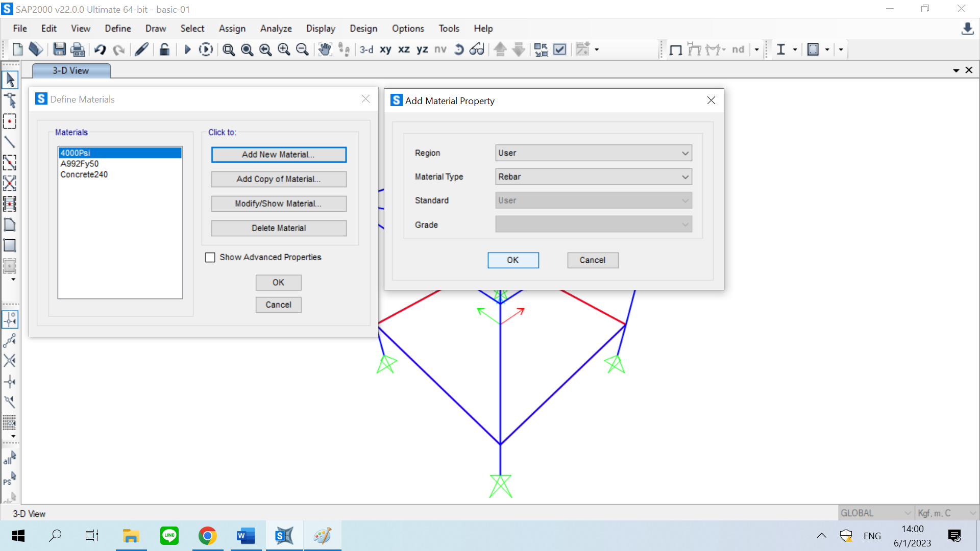Select A992Fy50 in Materials list
The height and width of the screenshot is (551, 980).
pos(80,164)
